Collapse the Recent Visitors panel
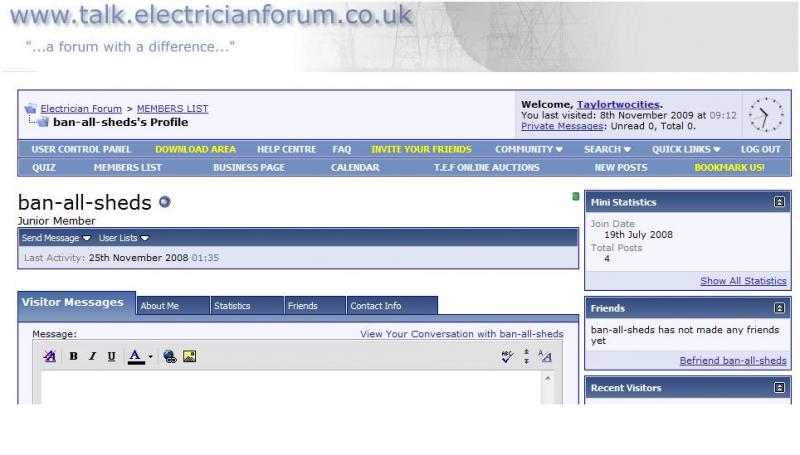The height and width of the screenshot is (455, 800). (x=779, y=388)
